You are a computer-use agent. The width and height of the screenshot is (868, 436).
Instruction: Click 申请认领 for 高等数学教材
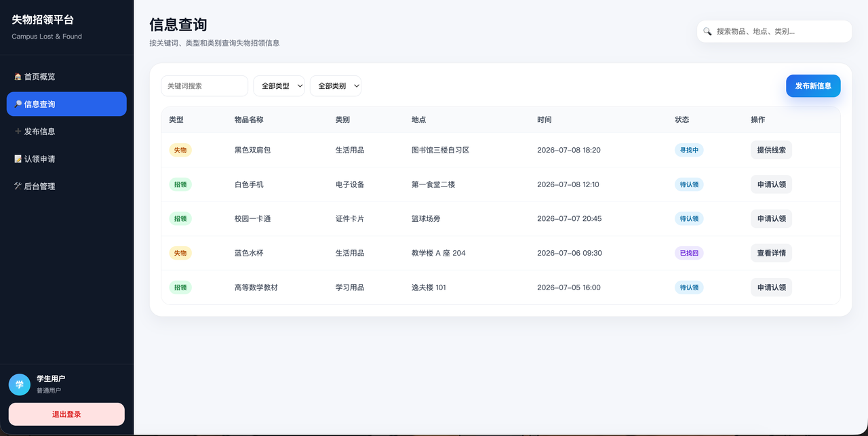point(771,288)
